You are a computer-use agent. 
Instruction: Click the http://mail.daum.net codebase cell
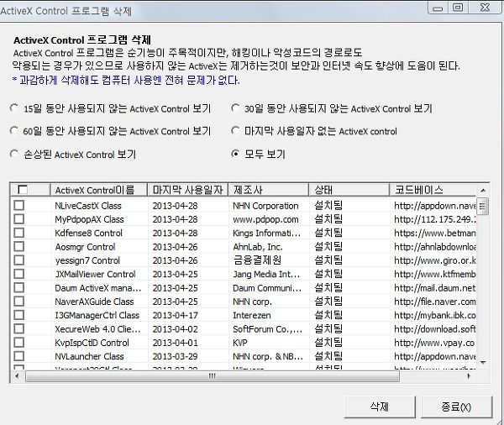pos(435,288)
